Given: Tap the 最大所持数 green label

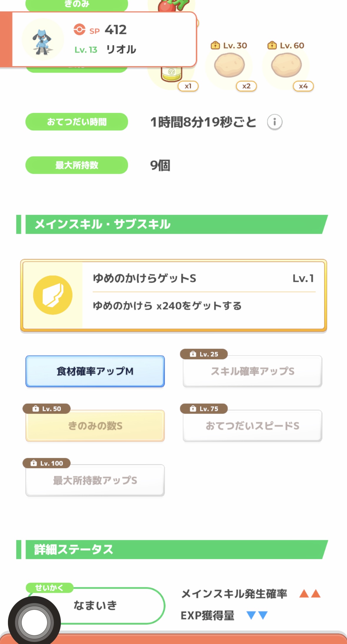Looking at the screenshot, I should click(x=77, y=165).
